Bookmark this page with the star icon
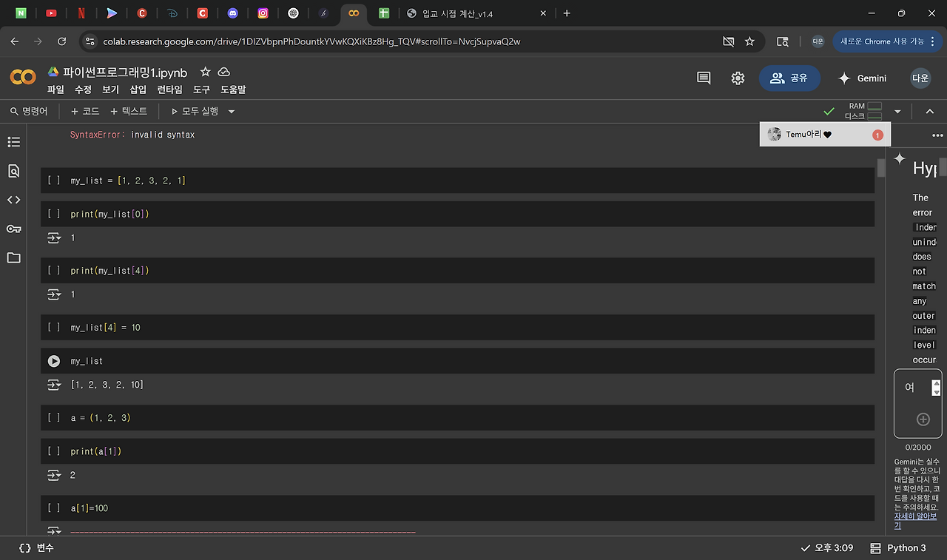This screenshot has width=947, height=560. coord(749,41)
